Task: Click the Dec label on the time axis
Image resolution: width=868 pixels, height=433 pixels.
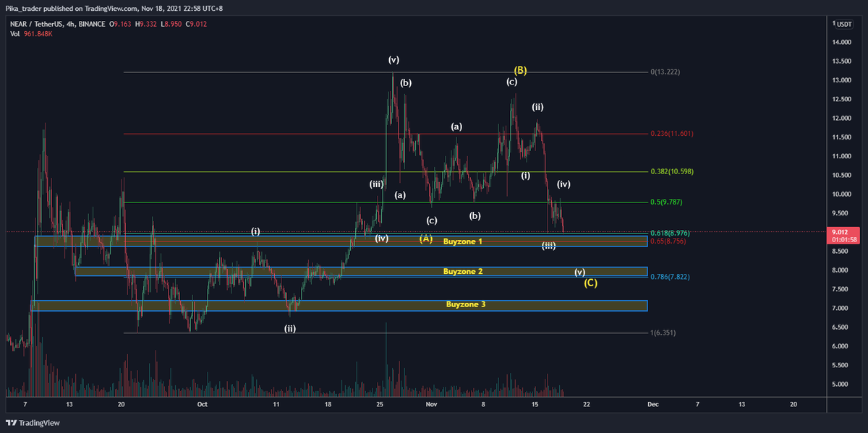Action: tap(652, 406)
